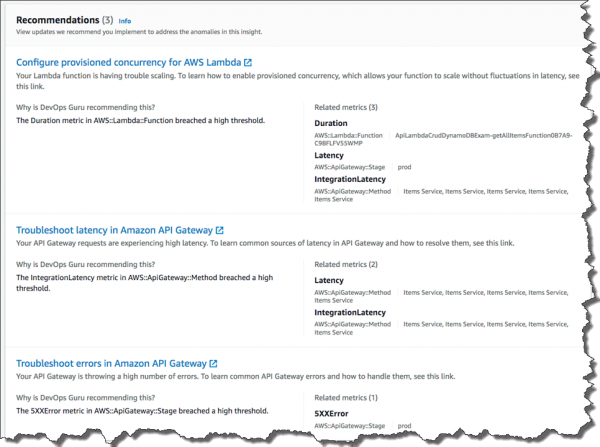
Task: Open the Info link beside Recommendations
Action: (x=125, y=21)
